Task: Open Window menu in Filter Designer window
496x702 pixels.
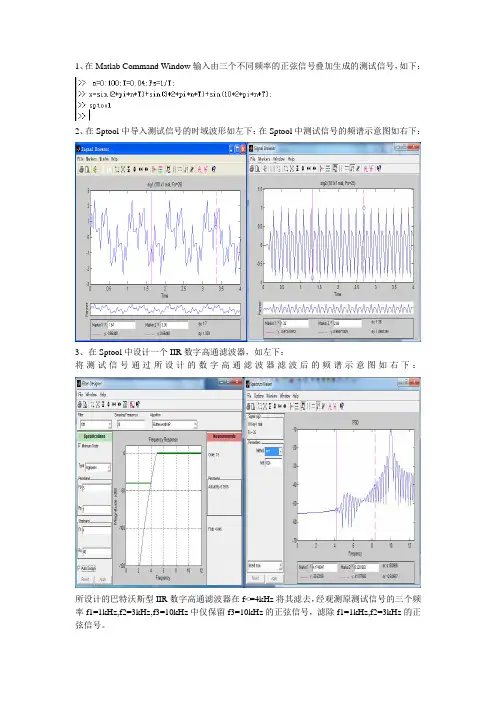Action: pos(91,394)
